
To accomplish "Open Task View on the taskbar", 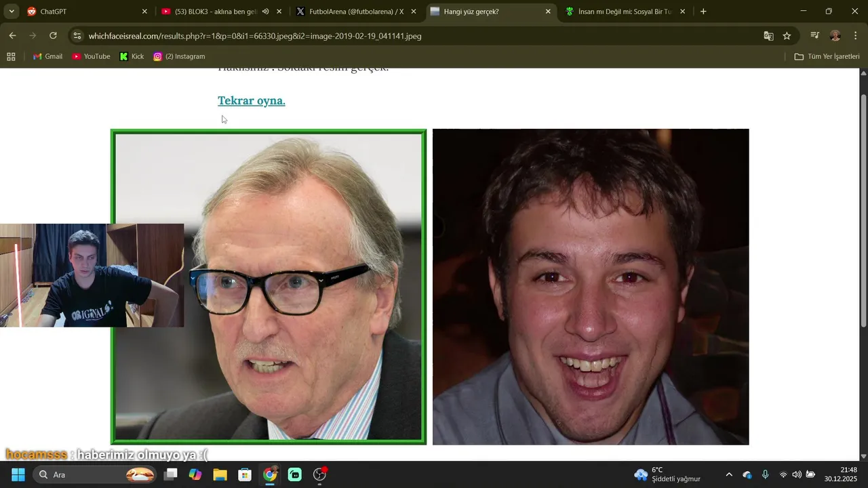I will coord(171,474).
